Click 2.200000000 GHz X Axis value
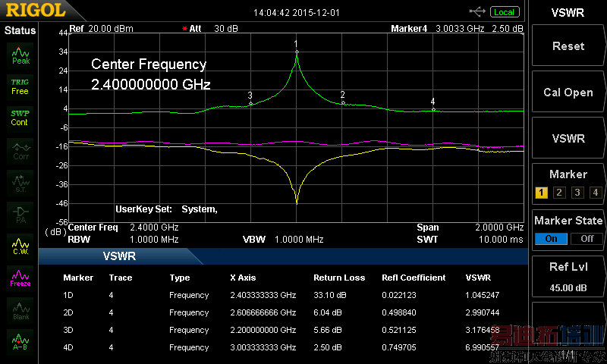Viewport: 607px width, 364px height. pos(263,330)
